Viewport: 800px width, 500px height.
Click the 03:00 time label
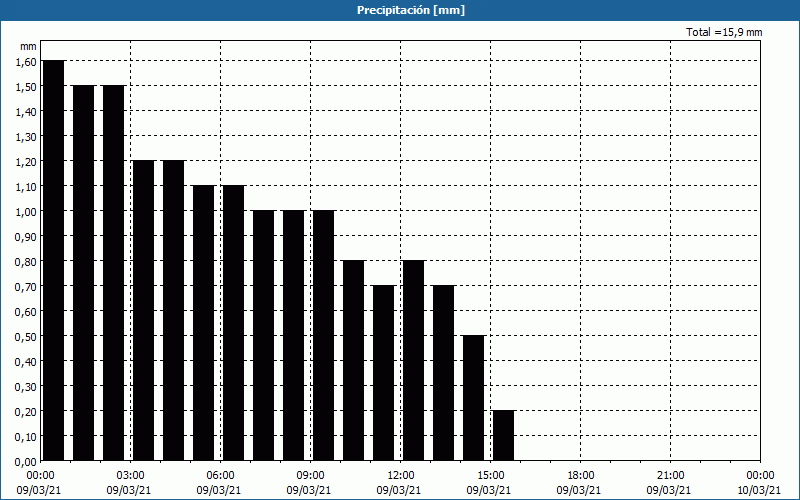[131, 476]
